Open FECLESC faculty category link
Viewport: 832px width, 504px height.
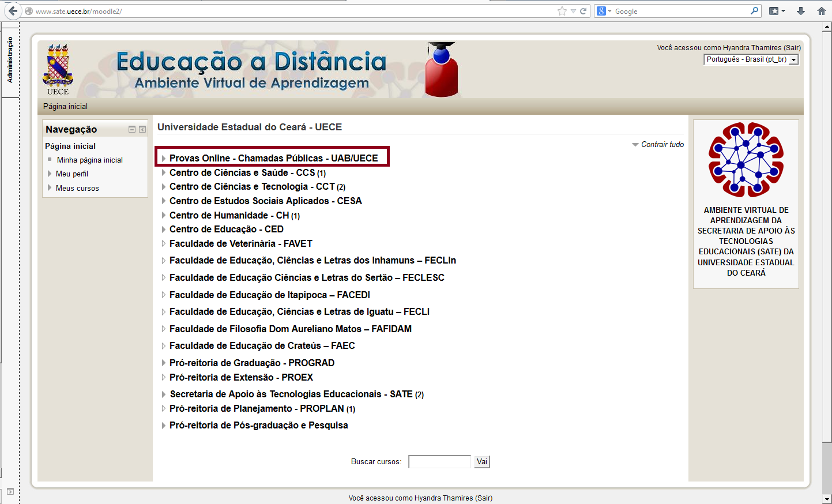click(307, 277)
